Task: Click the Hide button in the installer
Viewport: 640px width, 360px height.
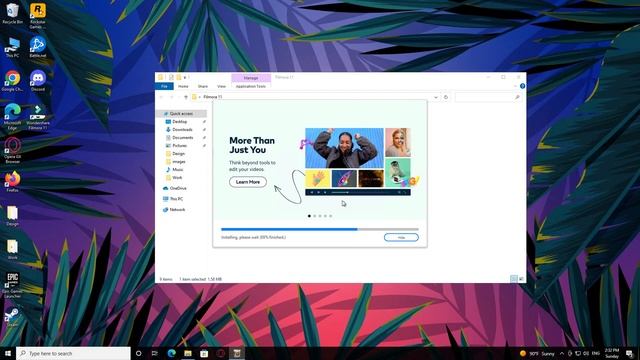Action: pyautogui.click(x=401, y=238)
